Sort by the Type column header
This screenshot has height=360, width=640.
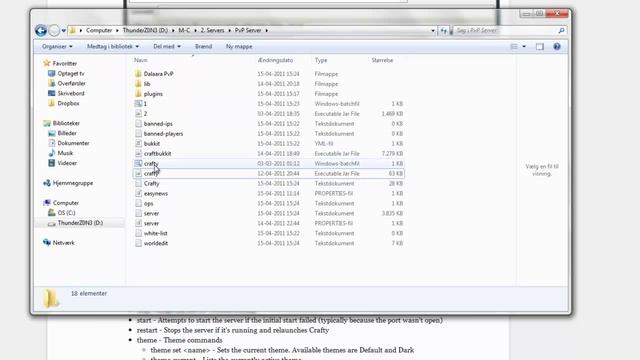(321, 60)
